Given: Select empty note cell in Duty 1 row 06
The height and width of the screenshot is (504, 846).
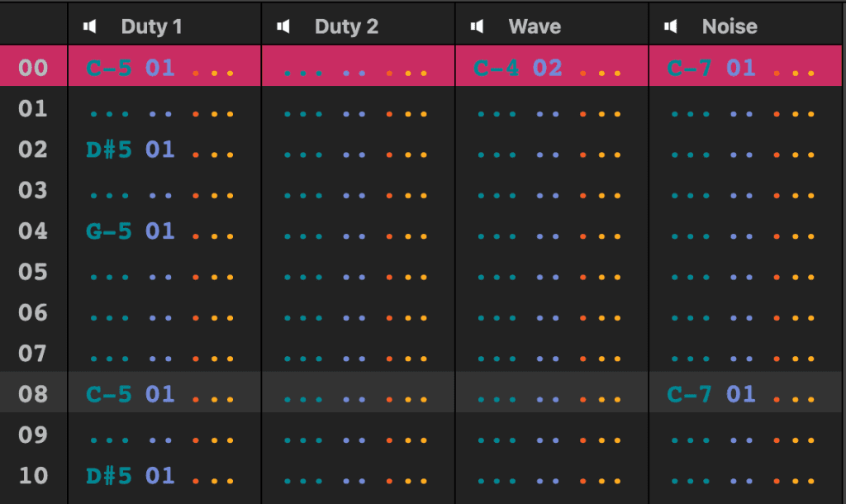Looking at the screenshot, I should pyautogui.click(x=110, y=318).
